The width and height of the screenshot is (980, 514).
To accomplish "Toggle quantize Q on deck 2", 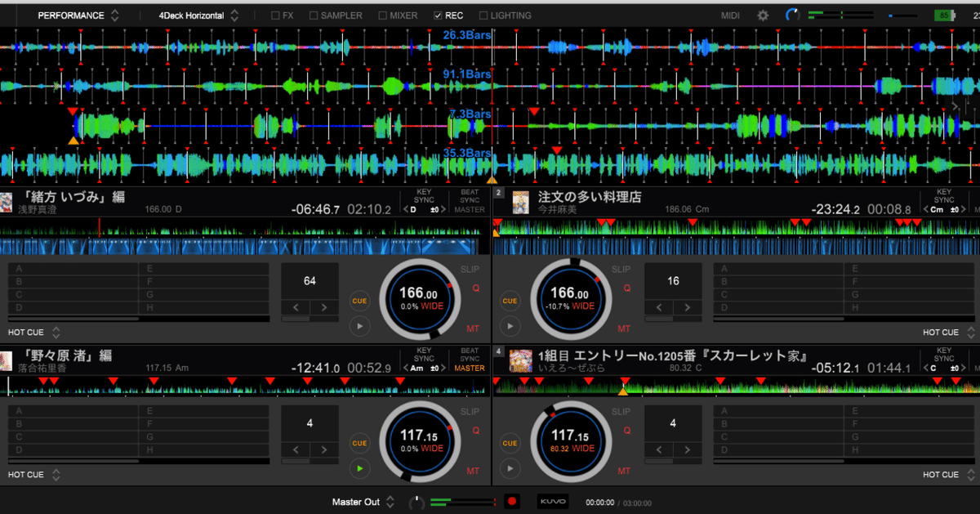I will coord(626,288).
